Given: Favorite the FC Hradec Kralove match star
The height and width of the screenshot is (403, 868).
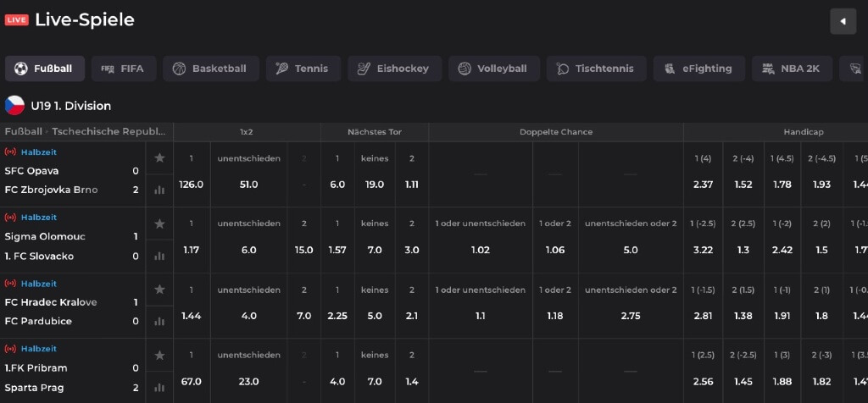Looking at the screenshot, I should pos(159,289).
